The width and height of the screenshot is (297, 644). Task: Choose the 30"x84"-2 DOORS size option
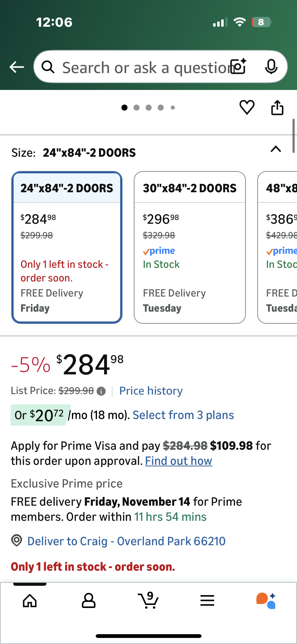click(x=190, y=247)
